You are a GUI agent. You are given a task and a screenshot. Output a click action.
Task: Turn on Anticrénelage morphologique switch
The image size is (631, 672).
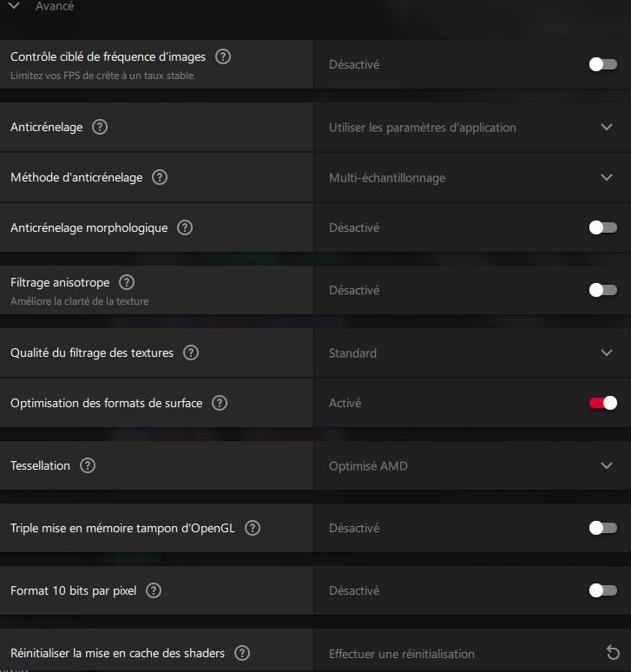click(x=602, y=227)
